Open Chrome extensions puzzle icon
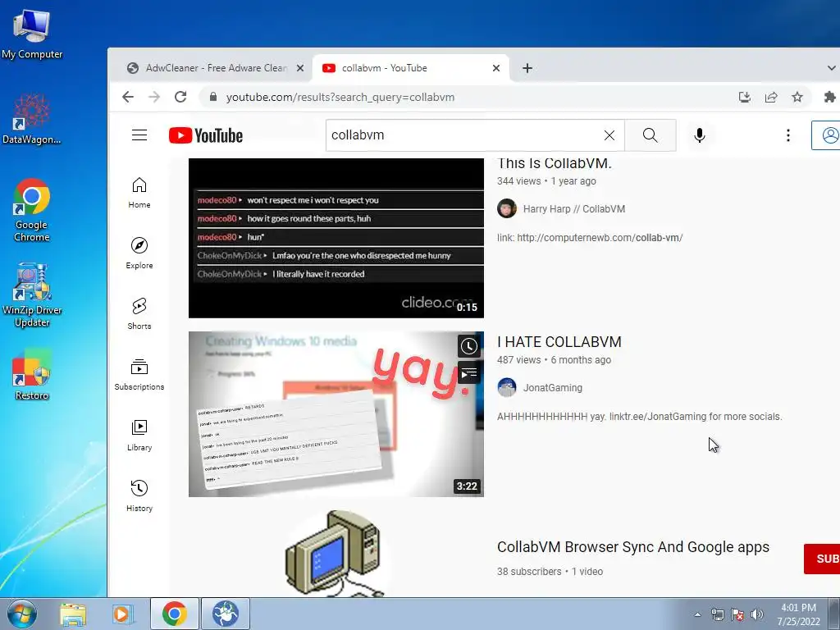840x630 pixels. 830,97
